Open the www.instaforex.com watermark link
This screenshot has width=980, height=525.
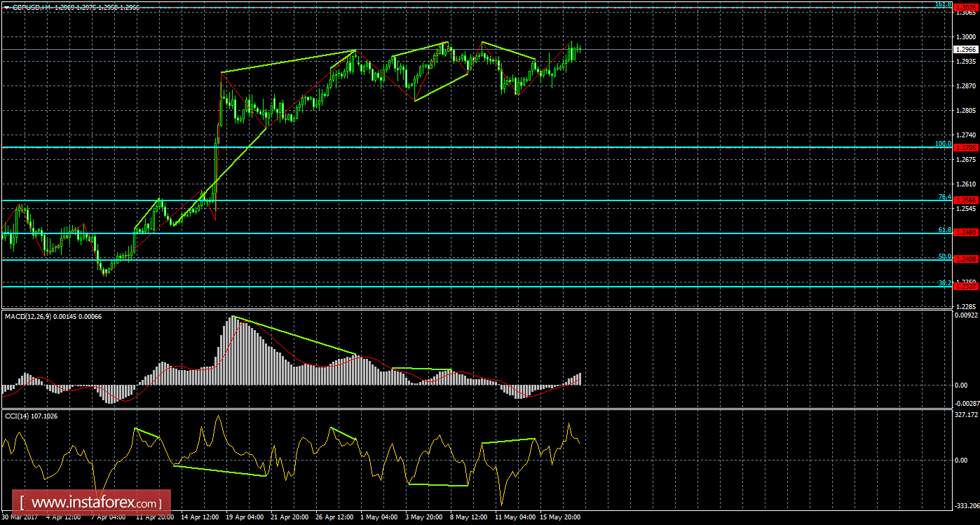tap(95, 503)
